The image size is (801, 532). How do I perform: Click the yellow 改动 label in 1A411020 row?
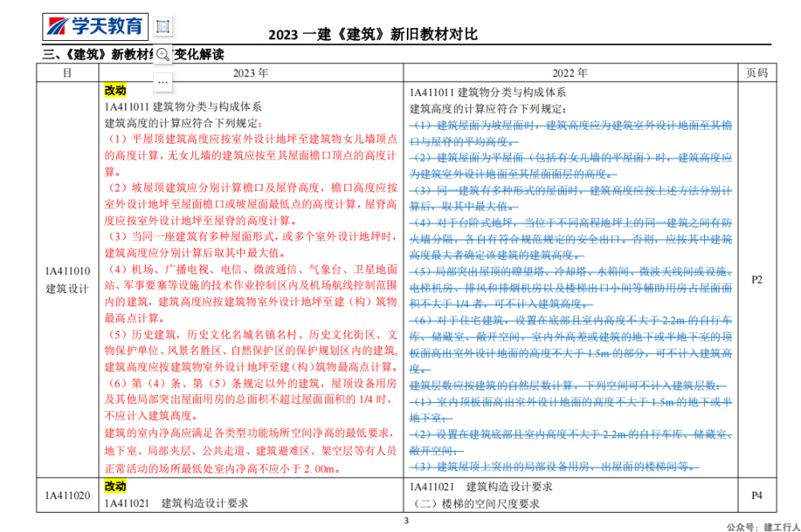pyautogui.click(x=115, y=486)
